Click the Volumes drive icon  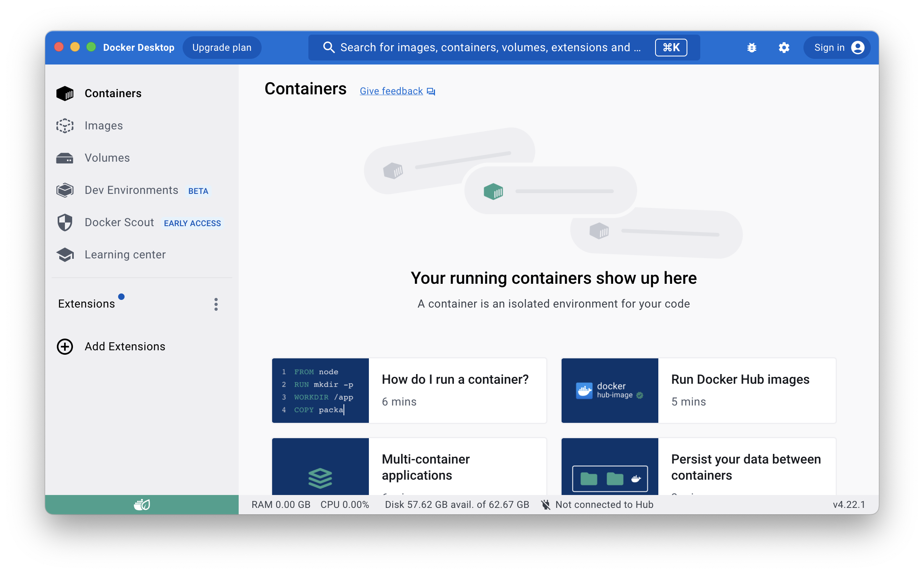tap(65, 158)
